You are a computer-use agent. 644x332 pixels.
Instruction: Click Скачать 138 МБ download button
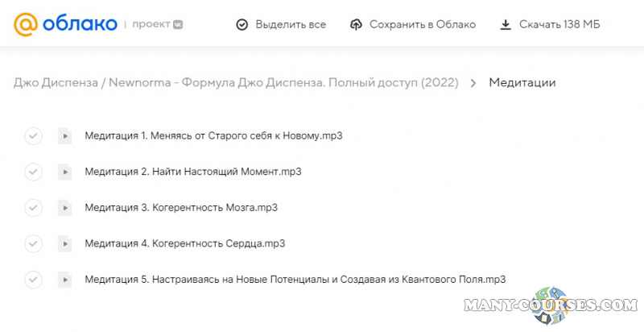(550, 25)
